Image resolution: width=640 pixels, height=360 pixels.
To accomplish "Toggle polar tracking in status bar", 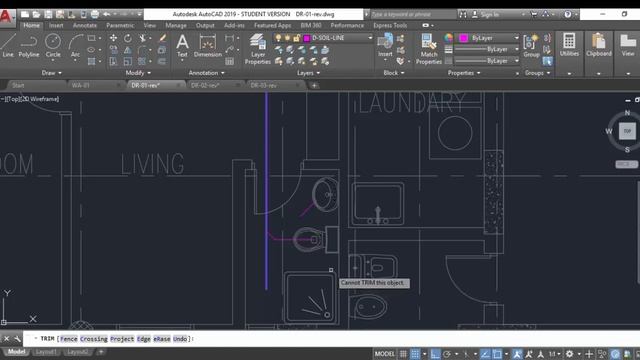I will point(447,354).
